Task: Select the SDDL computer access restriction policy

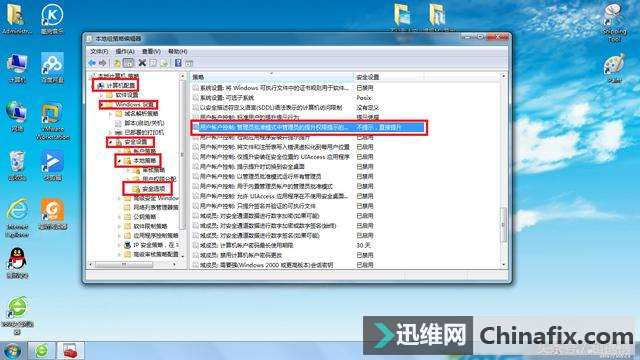Action: 271,108
